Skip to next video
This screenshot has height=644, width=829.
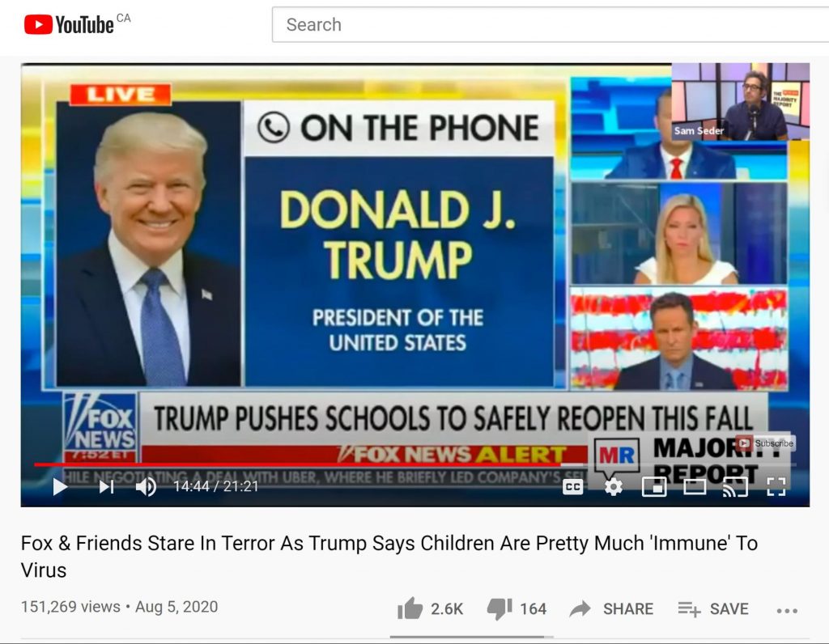tap(107, 486)
